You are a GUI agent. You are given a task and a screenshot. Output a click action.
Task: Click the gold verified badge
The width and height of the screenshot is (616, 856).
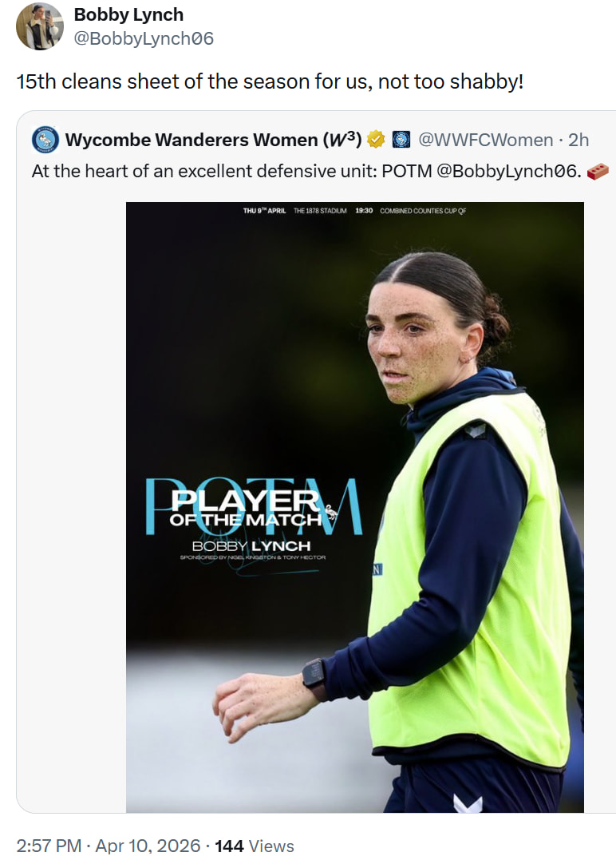pyautogui.click(x=375, y=140)
